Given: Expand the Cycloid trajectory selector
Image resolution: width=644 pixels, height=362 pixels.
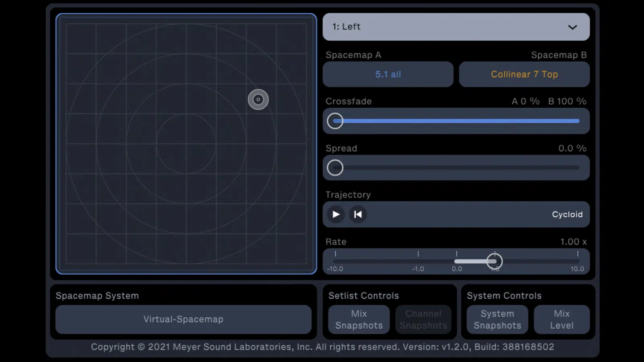Looking at the screenshot, I should [x=567, y=214].
